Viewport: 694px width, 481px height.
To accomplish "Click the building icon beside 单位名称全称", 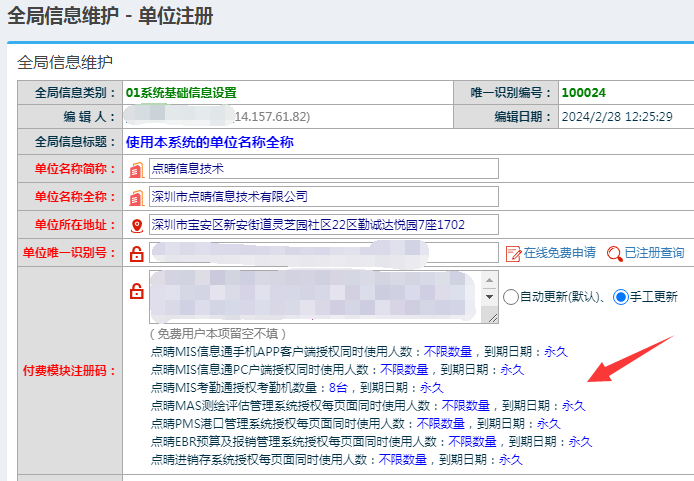I will (137, 196).
